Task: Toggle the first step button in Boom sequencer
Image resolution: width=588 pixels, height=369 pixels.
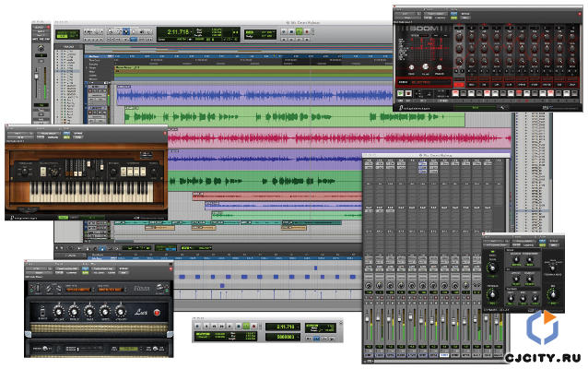Action: click(455, 93)
